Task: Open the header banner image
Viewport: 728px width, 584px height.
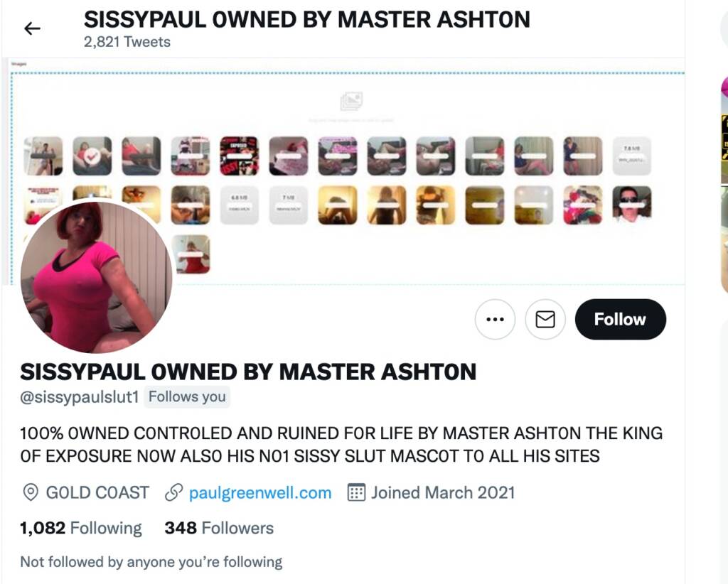Action: [x=343, y=172]
